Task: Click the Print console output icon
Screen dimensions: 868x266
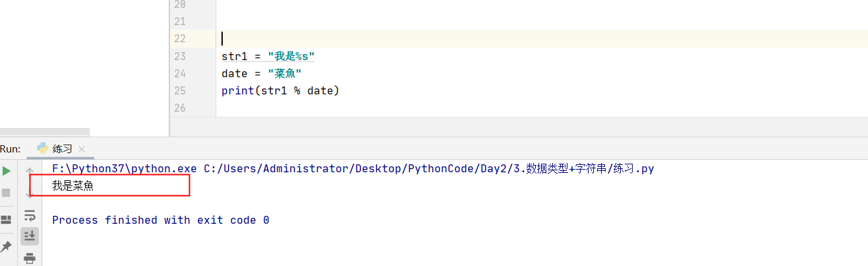Action: [30, 258]
